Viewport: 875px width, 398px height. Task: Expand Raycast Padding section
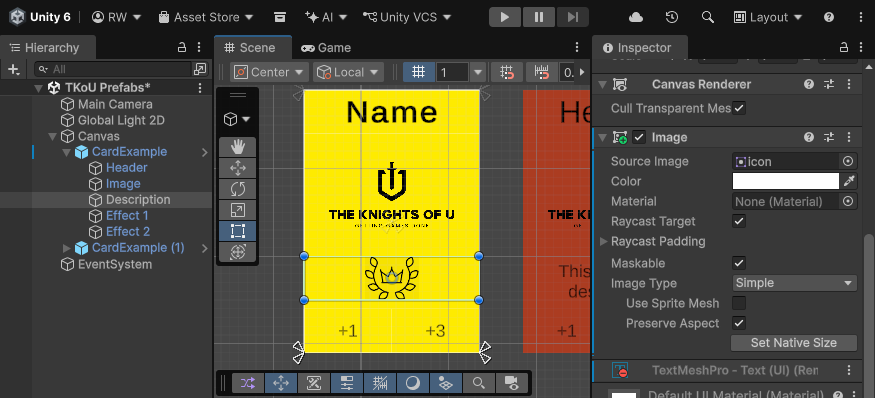point(603,242)
